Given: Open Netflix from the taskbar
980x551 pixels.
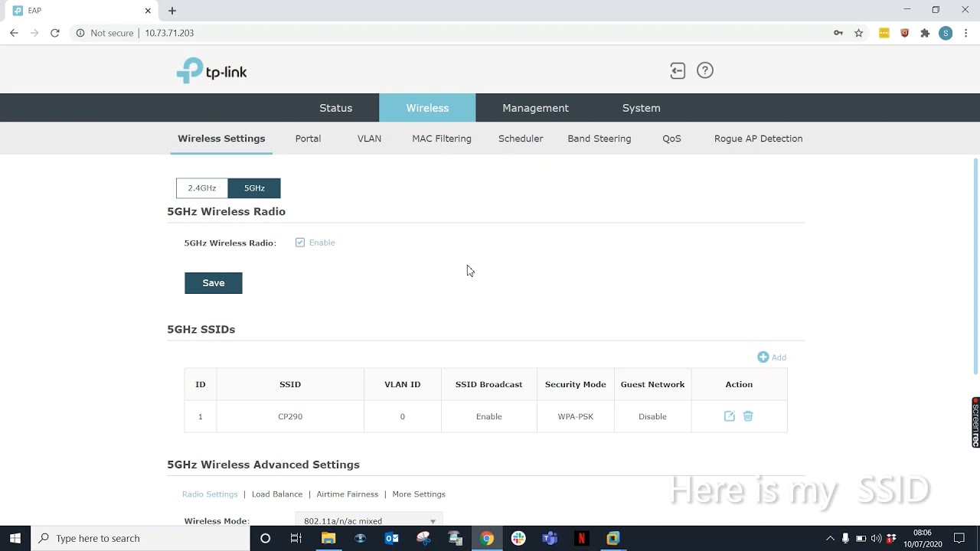Looking at the screenshot, I should point(582,538).
